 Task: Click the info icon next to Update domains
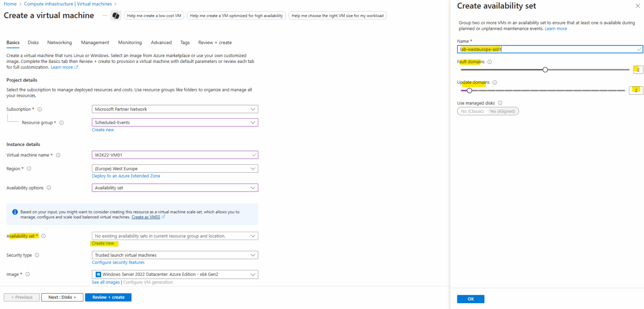pos(494,83)
